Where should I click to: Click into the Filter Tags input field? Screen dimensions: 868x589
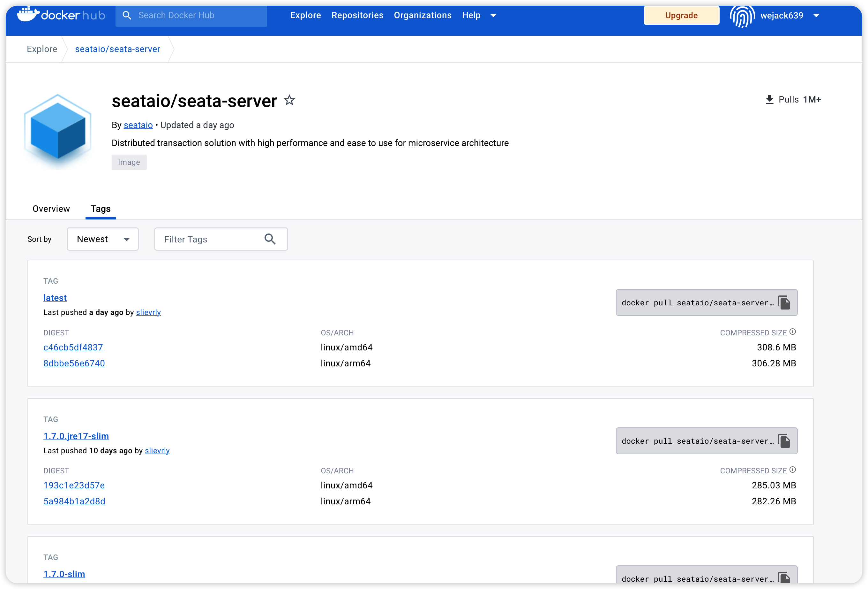[209, 239]
